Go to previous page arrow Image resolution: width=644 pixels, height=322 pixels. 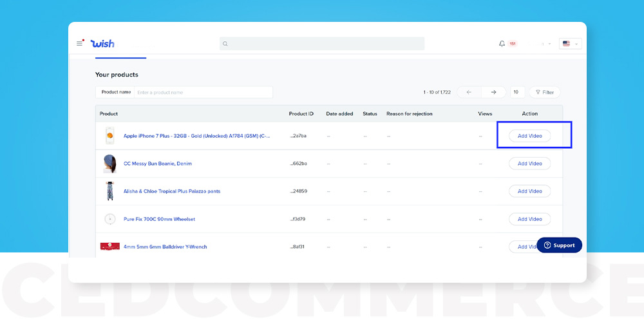click(x=469, y=92)
